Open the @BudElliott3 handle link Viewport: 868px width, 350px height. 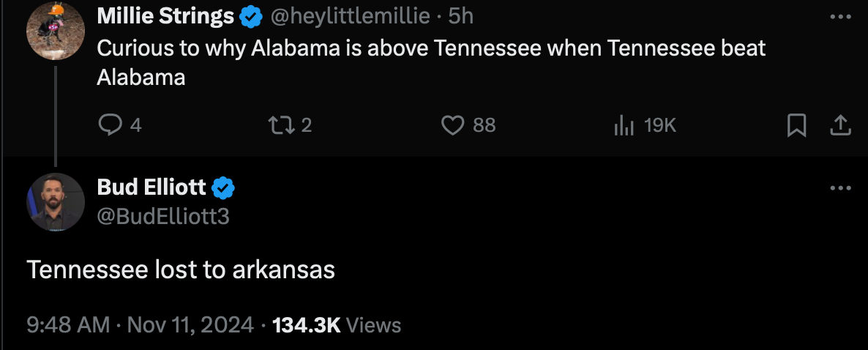[x=163, y=216]
